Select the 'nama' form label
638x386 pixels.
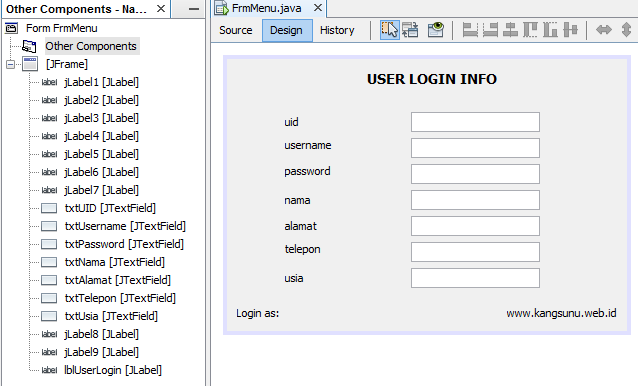tap(297, 200)
